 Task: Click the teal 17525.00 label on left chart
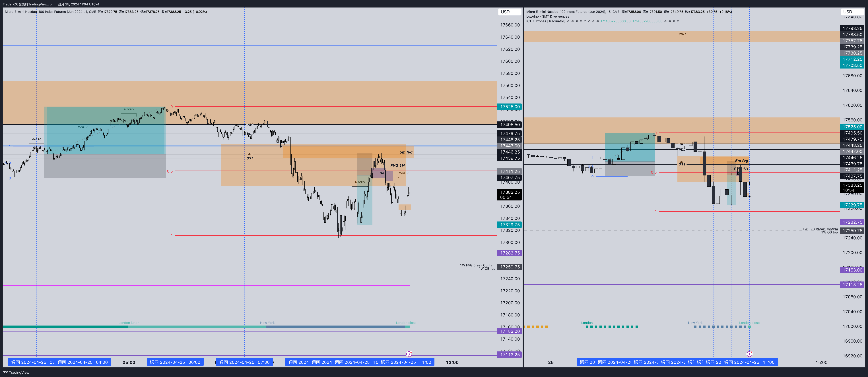510,107
